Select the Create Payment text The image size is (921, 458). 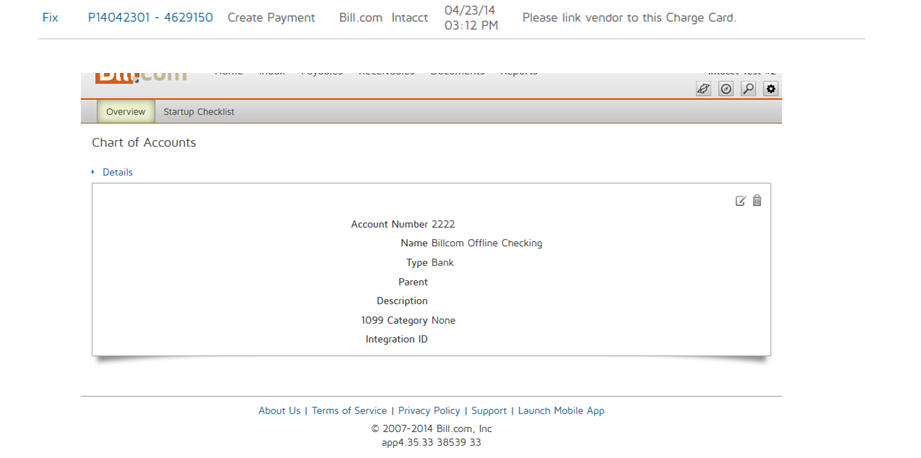pyautogui.click(x=271, y=18)
